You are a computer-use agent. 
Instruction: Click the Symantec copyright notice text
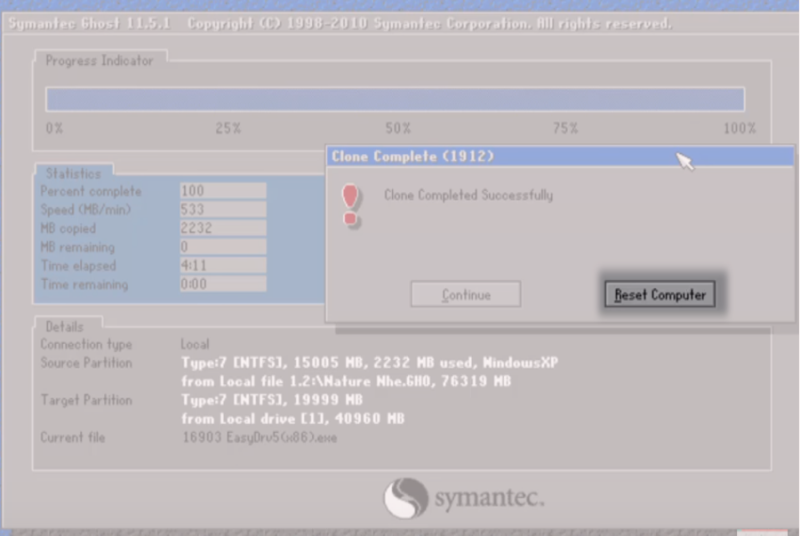(430, 23)
